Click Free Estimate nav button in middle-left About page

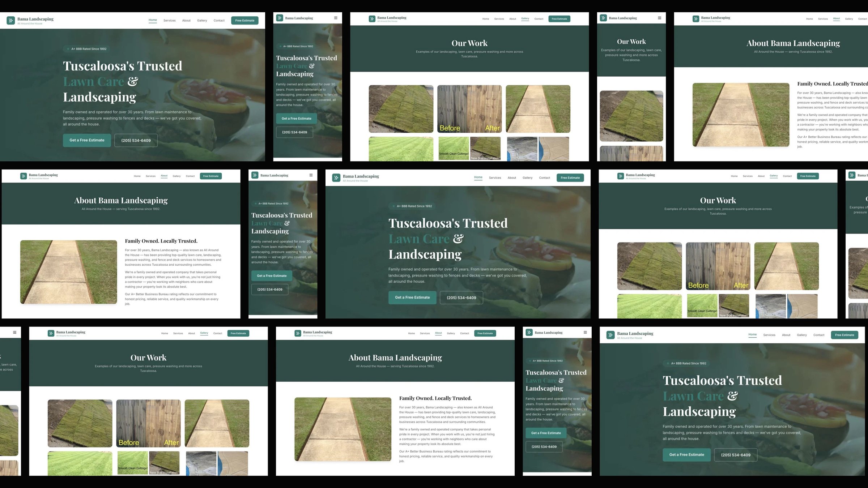tap(211, 176)
